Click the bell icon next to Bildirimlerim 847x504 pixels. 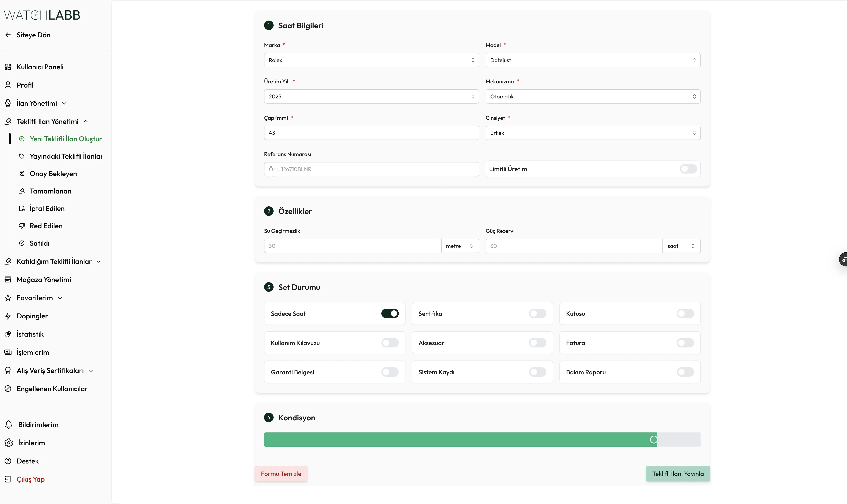pyautogui.click(x=9, y=425)
